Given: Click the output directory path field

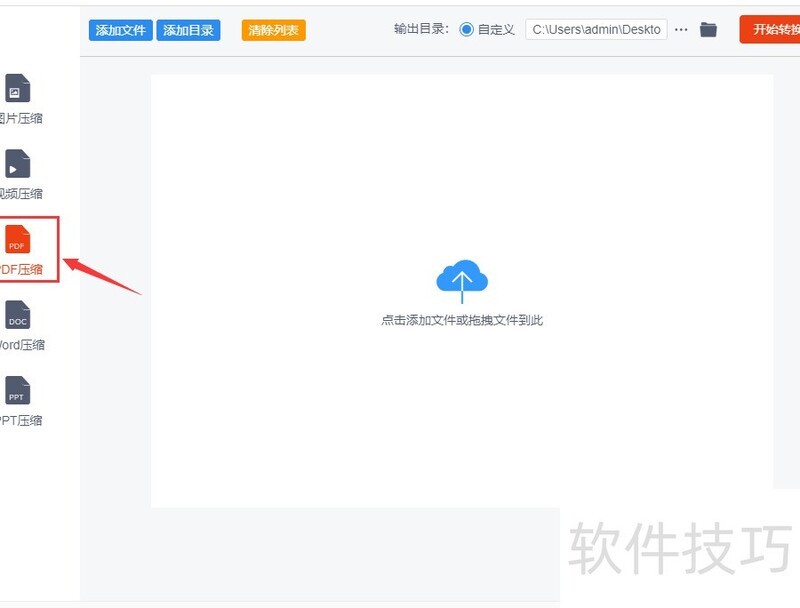Looking at the screenshot, I should pyautogui.click(x=600, y=29).
